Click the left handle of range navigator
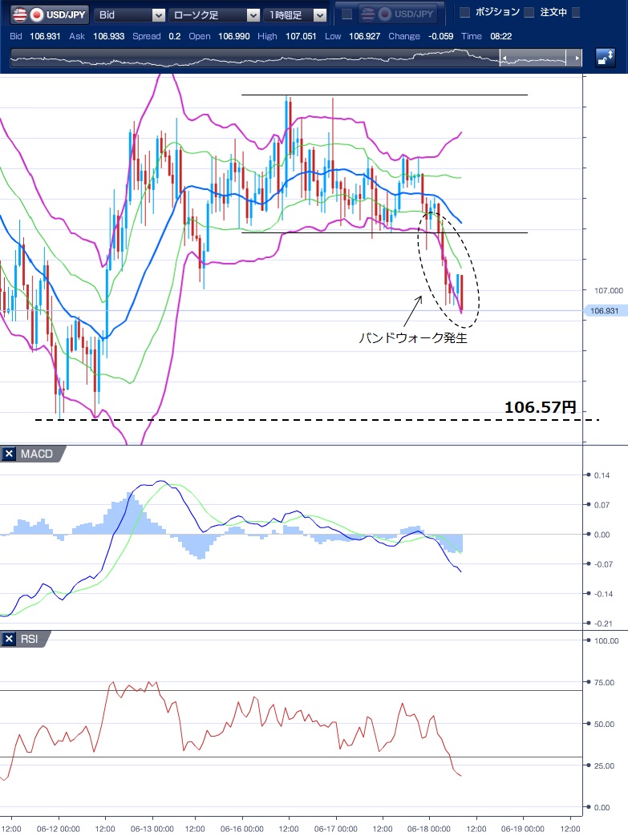This screenshot has width=628, height=840. 504,59
